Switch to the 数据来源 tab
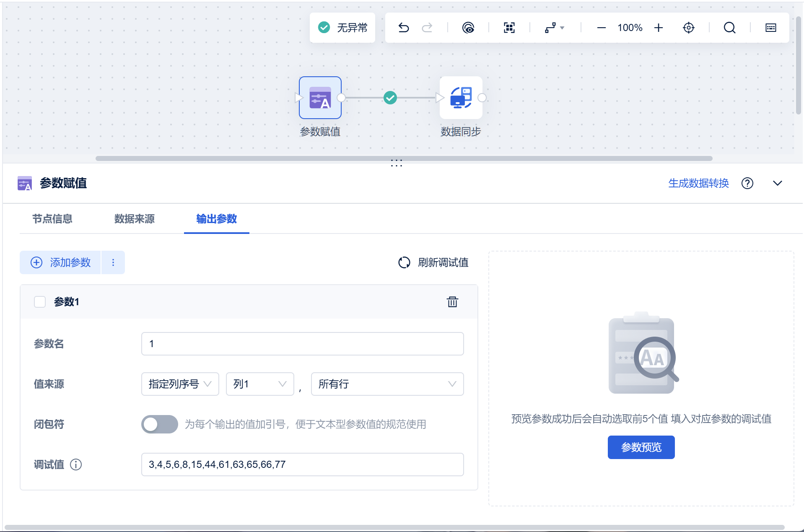The height and width of the screenshot is (532, 804). [135, 219]
